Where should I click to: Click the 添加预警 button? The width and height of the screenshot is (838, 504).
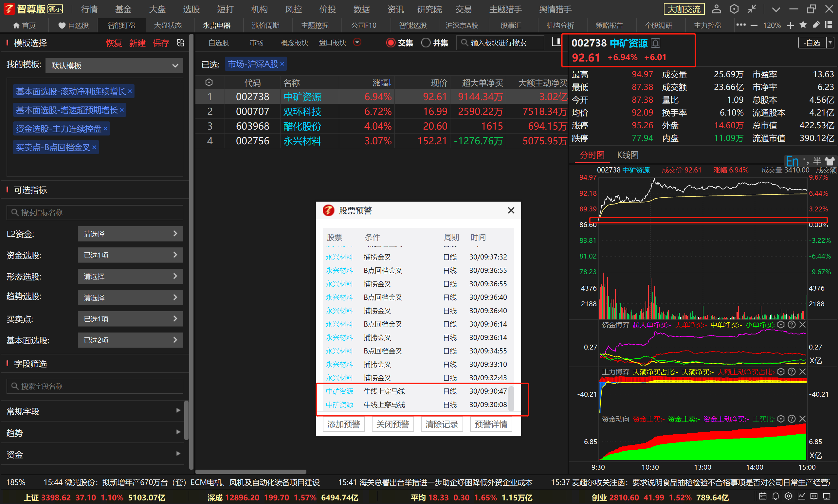pos(343,424)
